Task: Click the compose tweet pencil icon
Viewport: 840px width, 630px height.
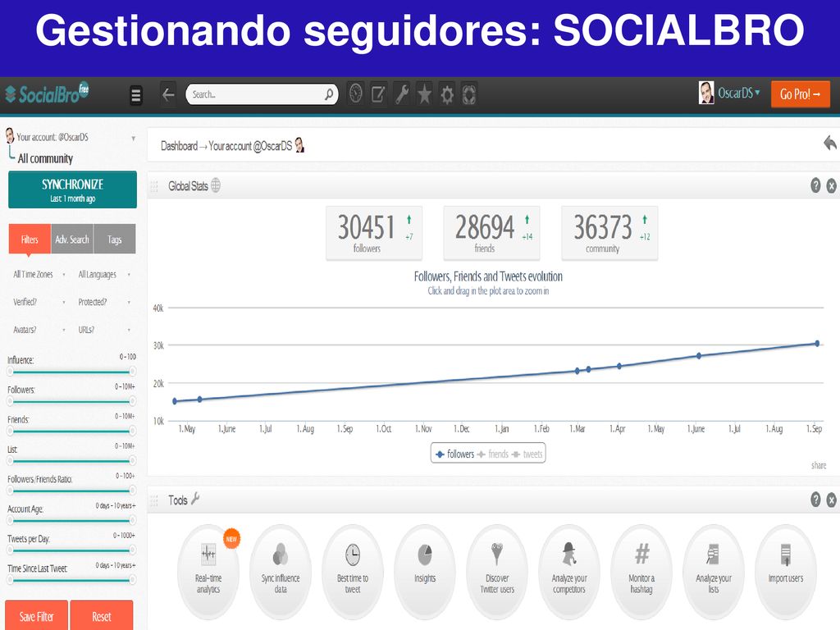Action: tap(378, 94)
